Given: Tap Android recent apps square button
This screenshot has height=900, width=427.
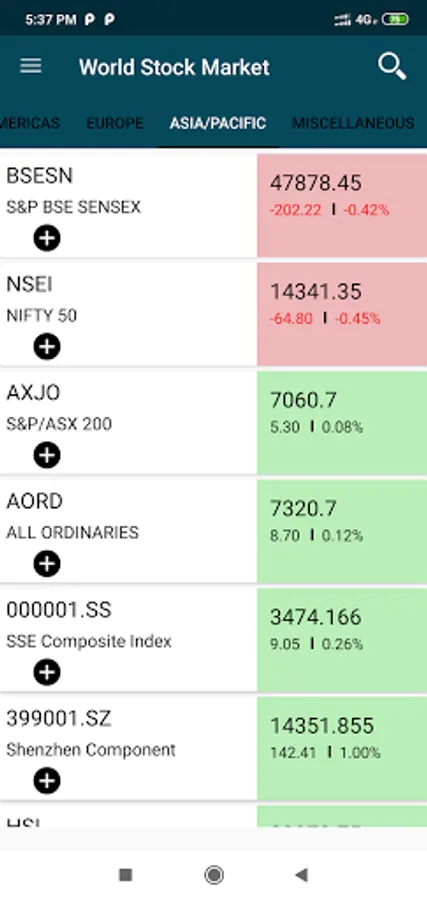Looking at the screenshot, I should [125, 875].
